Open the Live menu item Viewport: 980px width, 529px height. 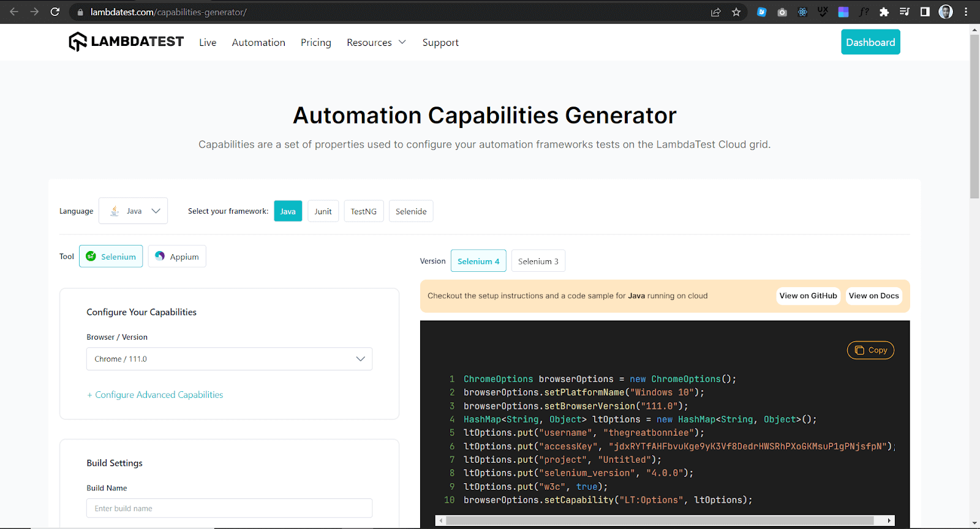click(208, 42)
